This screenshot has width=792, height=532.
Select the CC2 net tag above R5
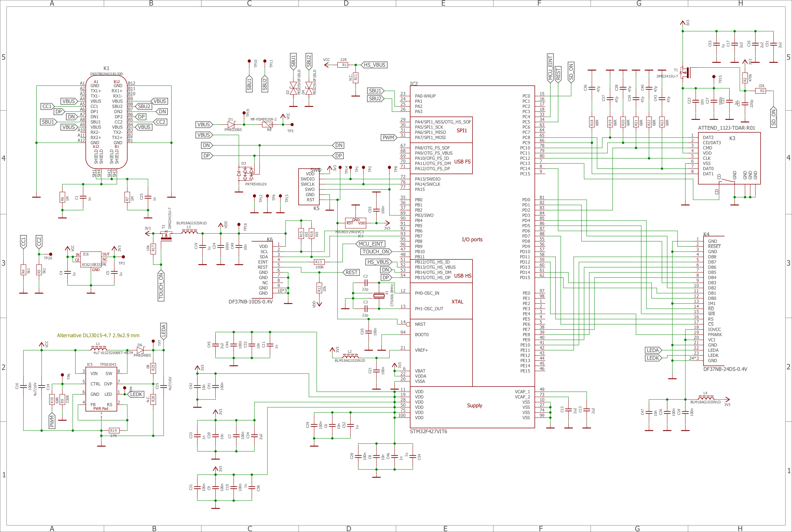tap(39, 242)
